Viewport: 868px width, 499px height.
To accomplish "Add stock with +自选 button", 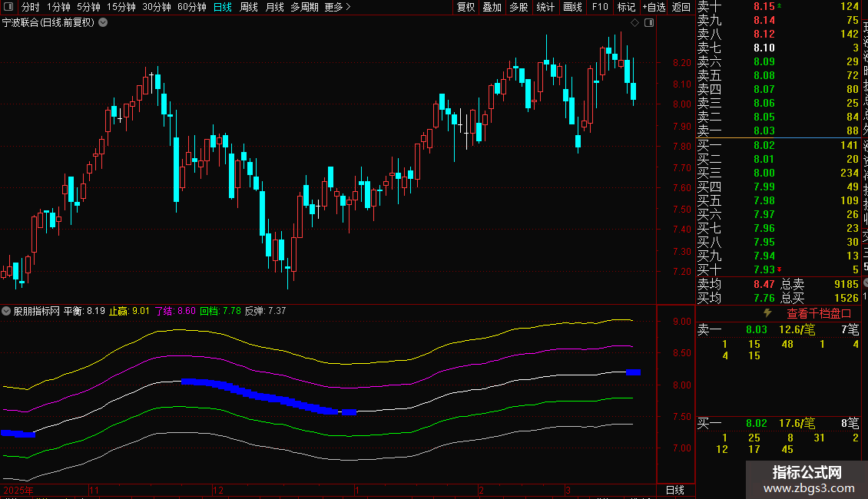I will [654, 7].
